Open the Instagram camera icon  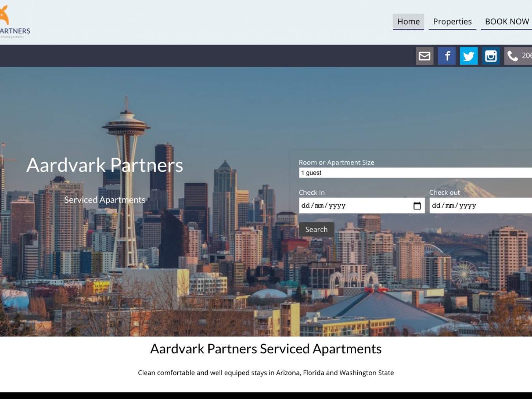point(491,56)
